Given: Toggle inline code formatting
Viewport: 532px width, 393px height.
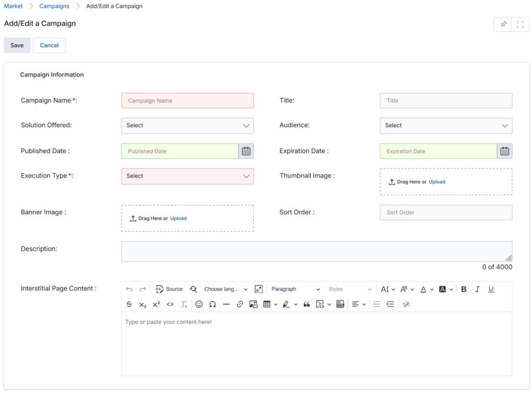Looking at the screenshot, I should (170, 304).
